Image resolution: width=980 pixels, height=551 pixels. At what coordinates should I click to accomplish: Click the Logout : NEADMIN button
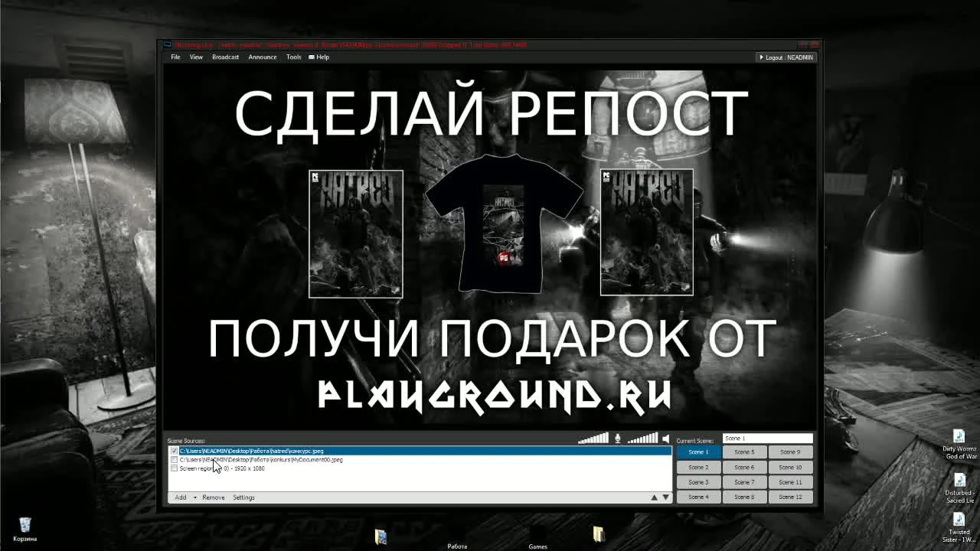[785, 57]
